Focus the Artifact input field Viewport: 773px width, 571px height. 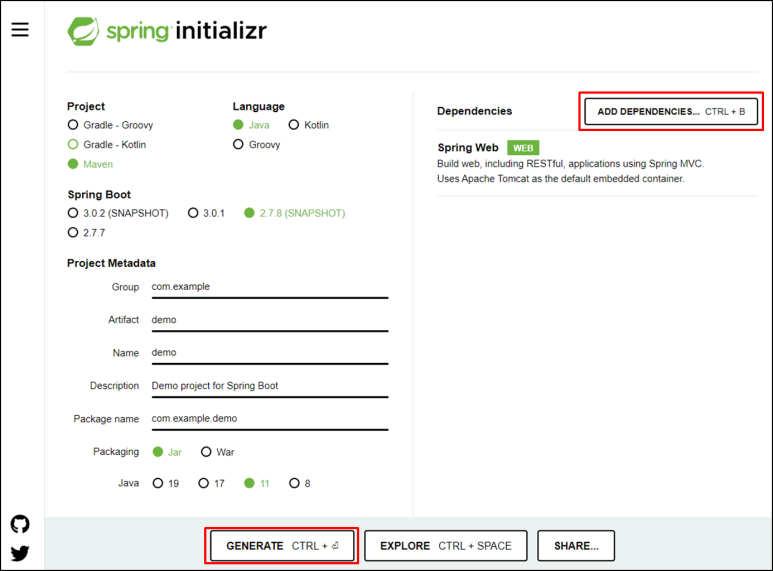tap(270, 320)
